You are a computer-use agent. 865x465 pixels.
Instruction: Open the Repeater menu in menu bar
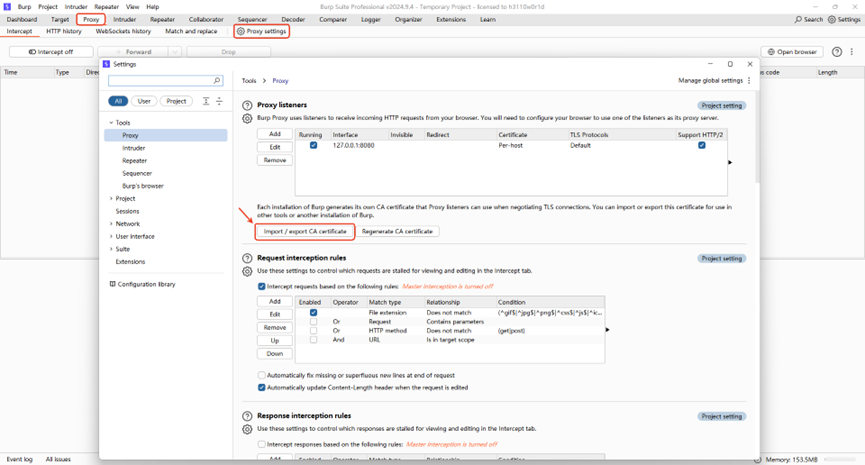106,7
